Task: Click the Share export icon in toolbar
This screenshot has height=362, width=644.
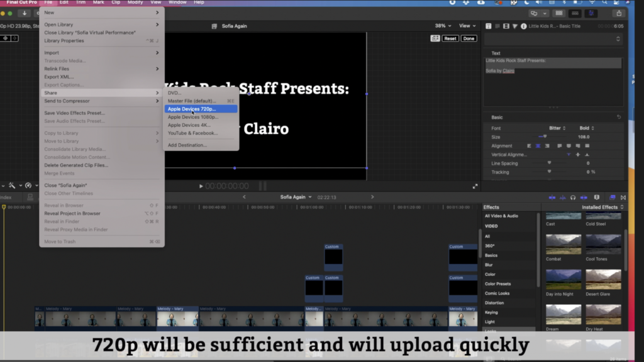Action: (x=619, y=13)
